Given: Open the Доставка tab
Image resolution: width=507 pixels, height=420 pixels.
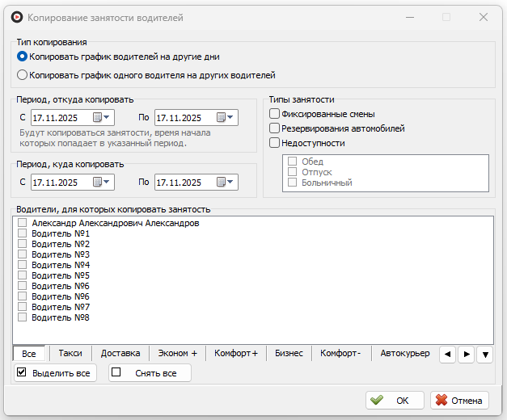Looking at the screenshot, I should click(x=120, y=353).
